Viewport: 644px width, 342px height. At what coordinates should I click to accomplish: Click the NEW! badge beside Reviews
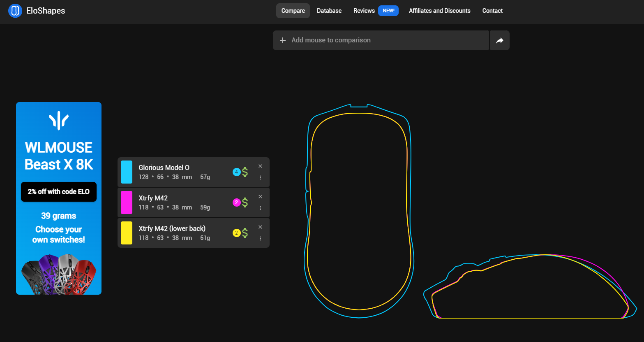pos(388,11)
